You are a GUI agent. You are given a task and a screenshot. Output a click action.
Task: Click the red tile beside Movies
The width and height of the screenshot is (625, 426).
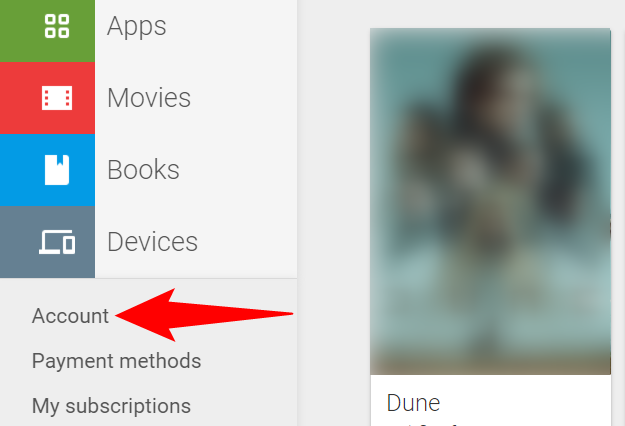pyautogui.click(x=47, y=98)
